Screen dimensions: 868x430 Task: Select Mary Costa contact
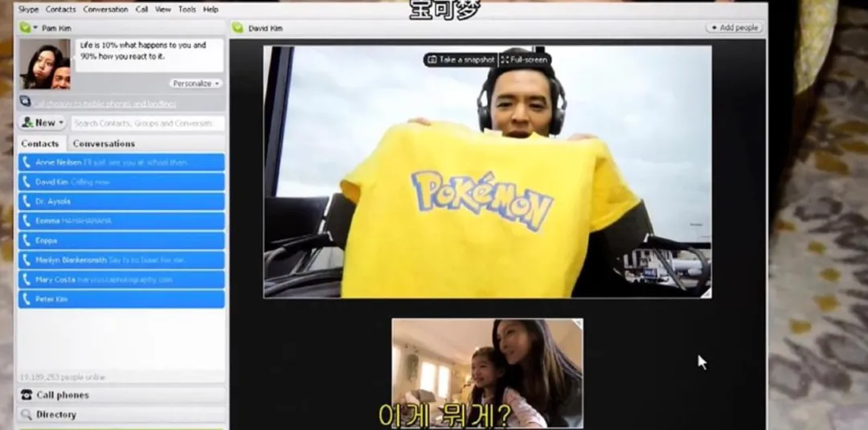tap(121, 280)
